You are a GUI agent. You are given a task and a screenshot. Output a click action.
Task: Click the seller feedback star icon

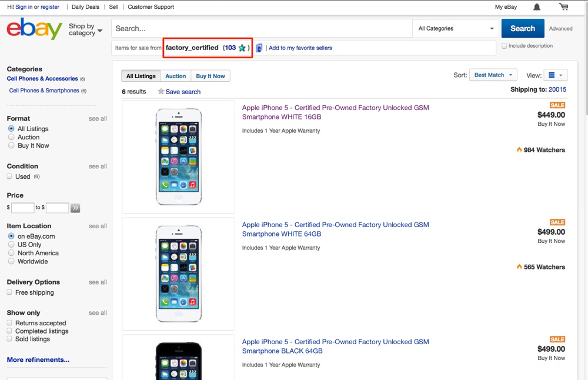click(242, 48)
